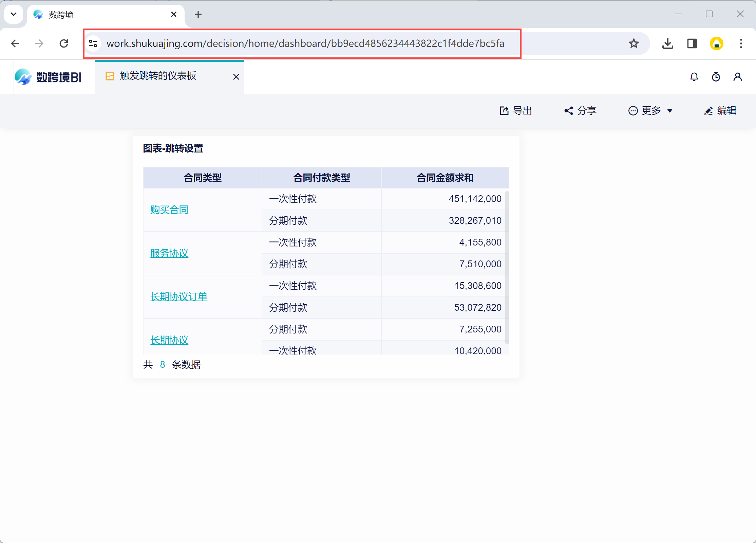Screen dimensions: 756x543
Task: Click the table vertical scrollbar
Action: [x=507, y=267]
